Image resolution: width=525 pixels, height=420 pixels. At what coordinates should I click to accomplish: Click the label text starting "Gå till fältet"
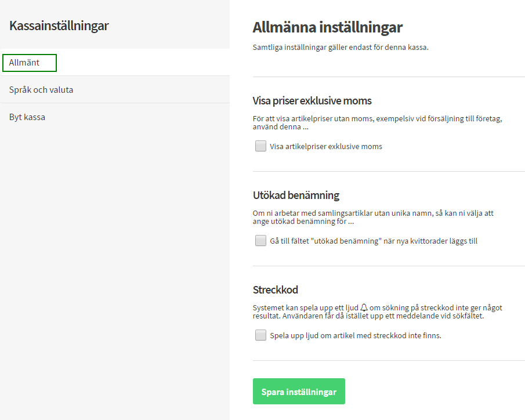[x=374, y=241]
